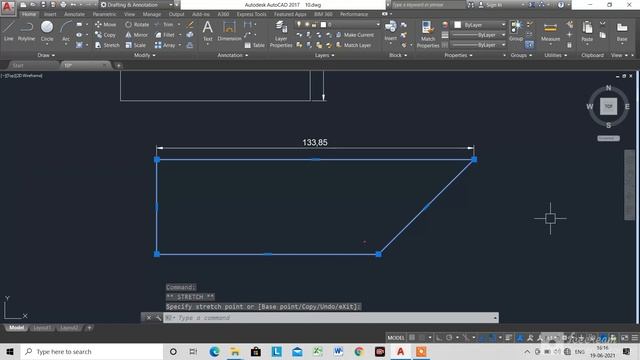Click Windows Start button
This screenshot has width=640, height=360.
[10, 351]
